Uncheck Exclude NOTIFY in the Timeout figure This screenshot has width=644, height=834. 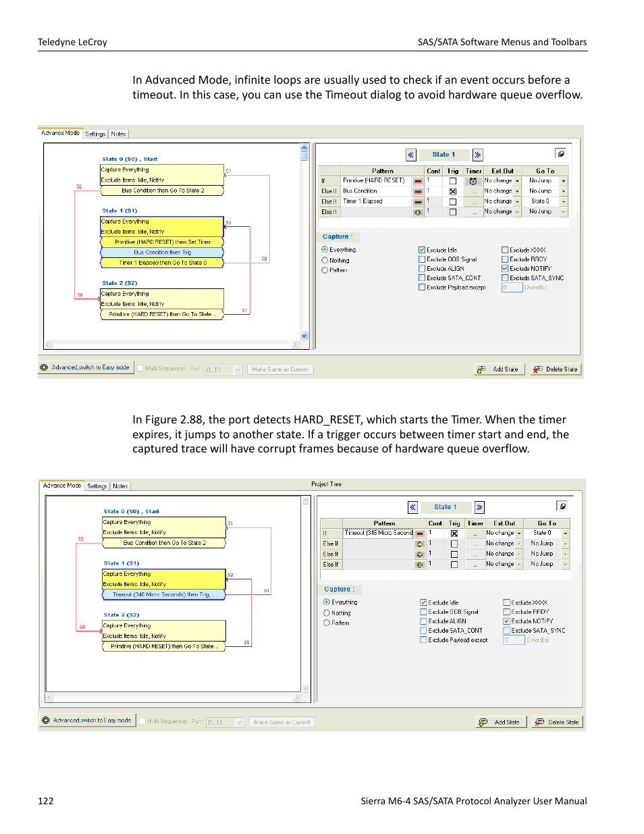click(x=506, y=621)
